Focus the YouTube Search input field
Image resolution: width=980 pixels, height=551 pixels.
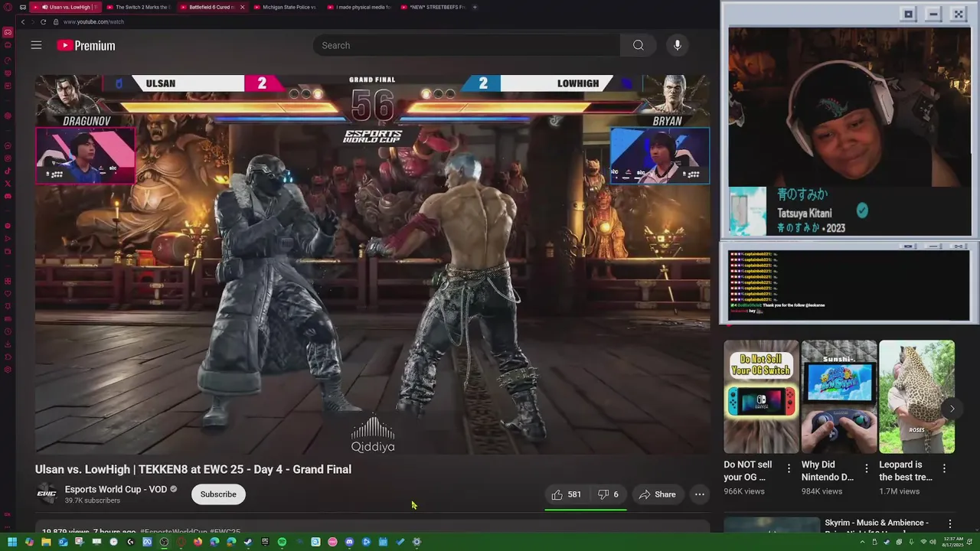(466, 45)
